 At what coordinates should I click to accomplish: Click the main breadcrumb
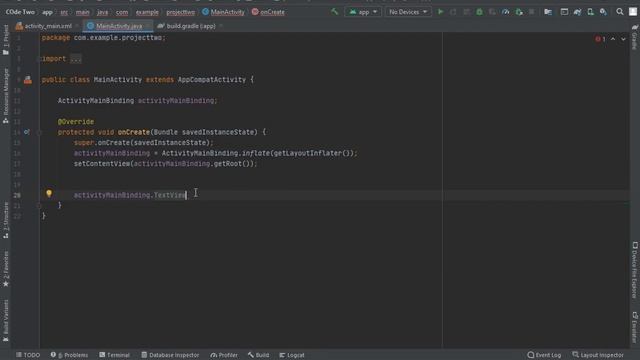pyautogui.click(x=82, y=12)
